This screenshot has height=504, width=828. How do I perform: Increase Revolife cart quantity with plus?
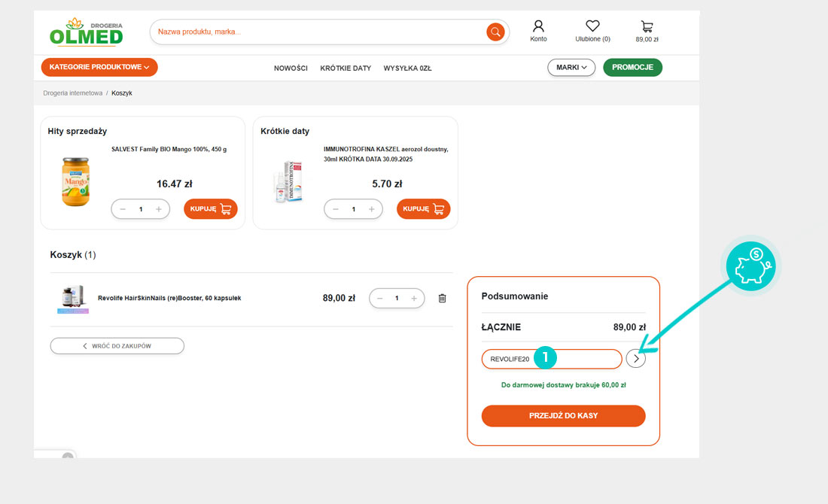point(414,299)
